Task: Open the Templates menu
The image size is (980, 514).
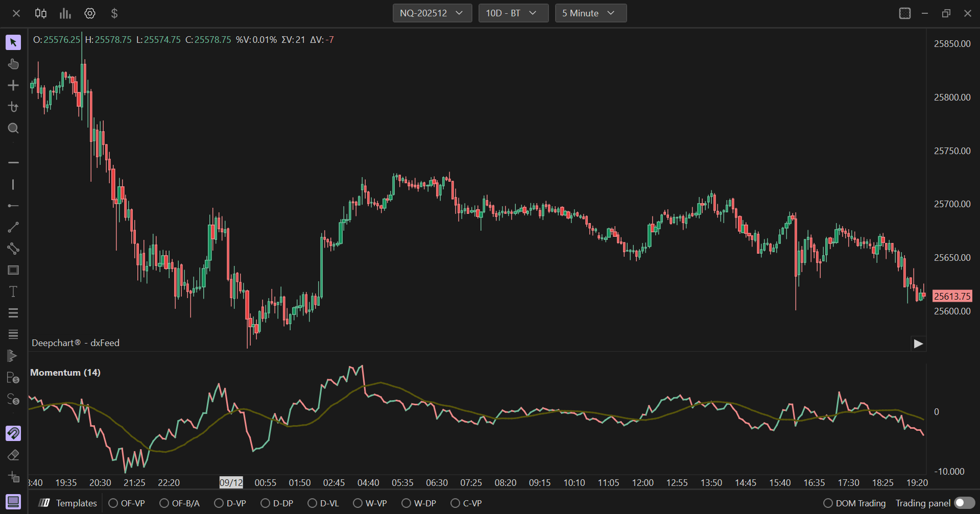Action: [x=68, y=503]
